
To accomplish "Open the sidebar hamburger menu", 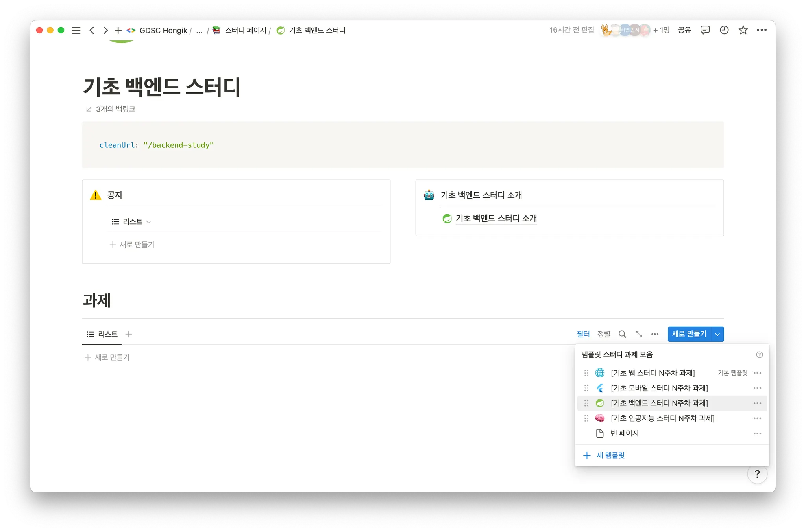I will (76, 30).
